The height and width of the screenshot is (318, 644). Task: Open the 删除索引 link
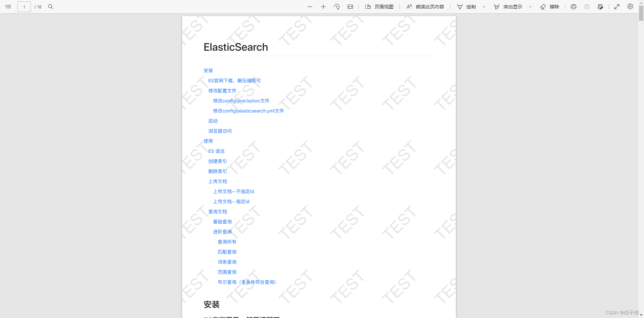coord(218,171)
